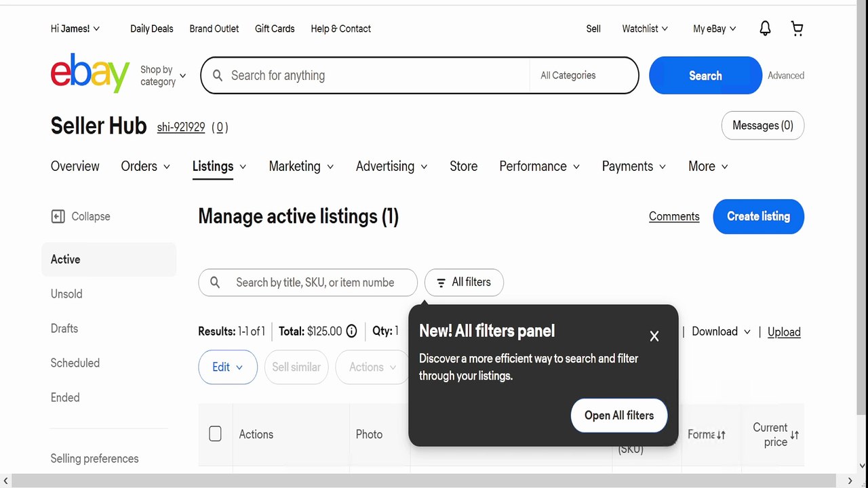Click the total amount info icon
The height and width of the screenshot is (488, 868).
click(351, 331)
